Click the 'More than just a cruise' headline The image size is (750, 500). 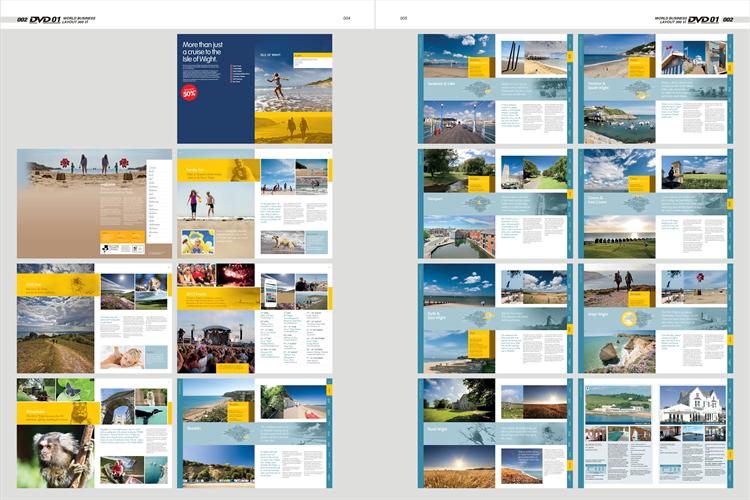(204, 52)
